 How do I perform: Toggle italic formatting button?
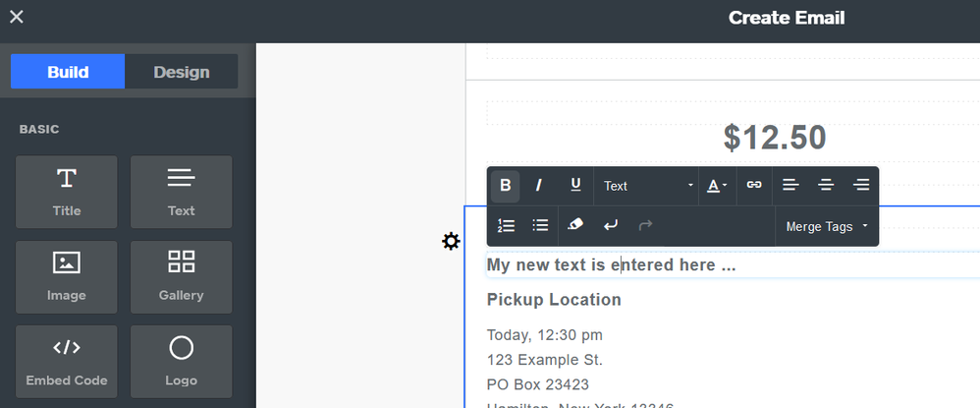point(539,186)
